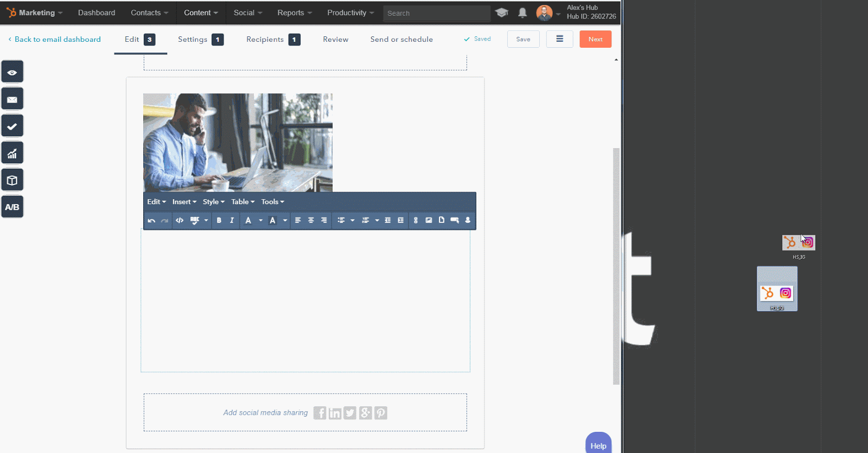Switch to the Settings tab
The width and height of the screenshot is (868, 453).
(193, 40)
